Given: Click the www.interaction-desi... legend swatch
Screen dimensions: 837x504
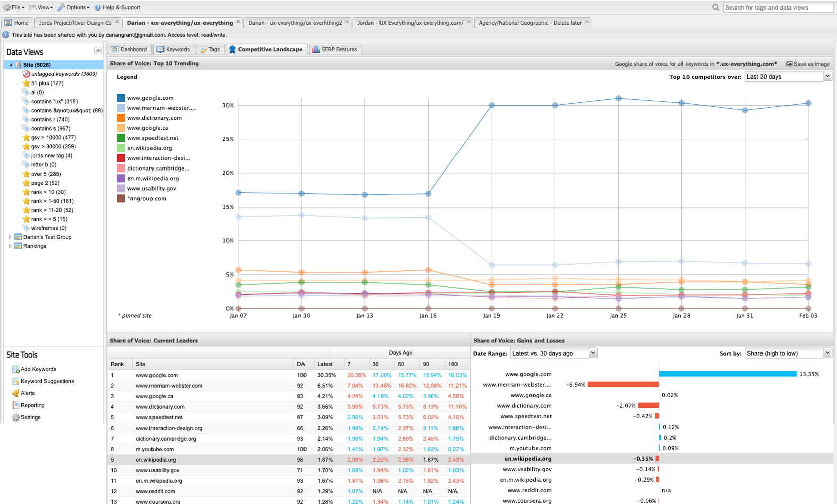Looking at the screenshot, I should (121, 158).
